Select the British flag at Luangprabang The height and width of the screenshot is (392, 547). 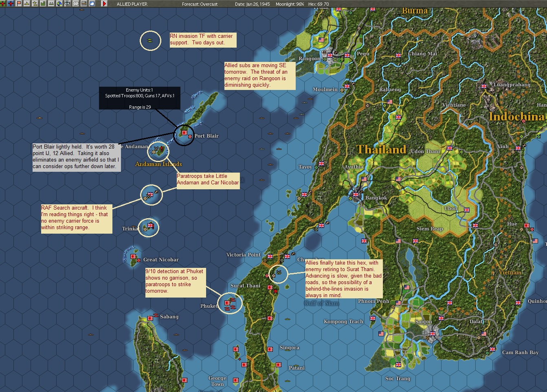[x=484, y=86]
